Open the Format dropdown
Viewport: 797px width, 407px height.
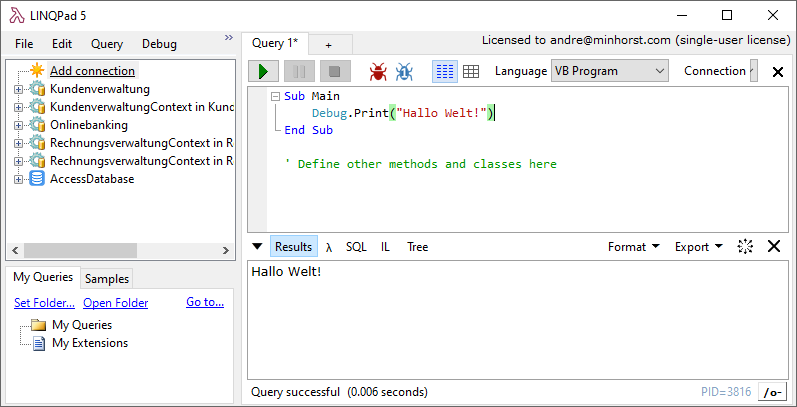(x=633, y=247)
